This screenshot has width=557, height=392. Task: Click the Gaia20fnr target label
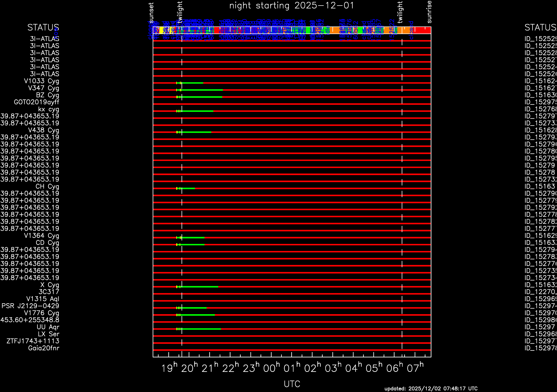coord(44,348)
